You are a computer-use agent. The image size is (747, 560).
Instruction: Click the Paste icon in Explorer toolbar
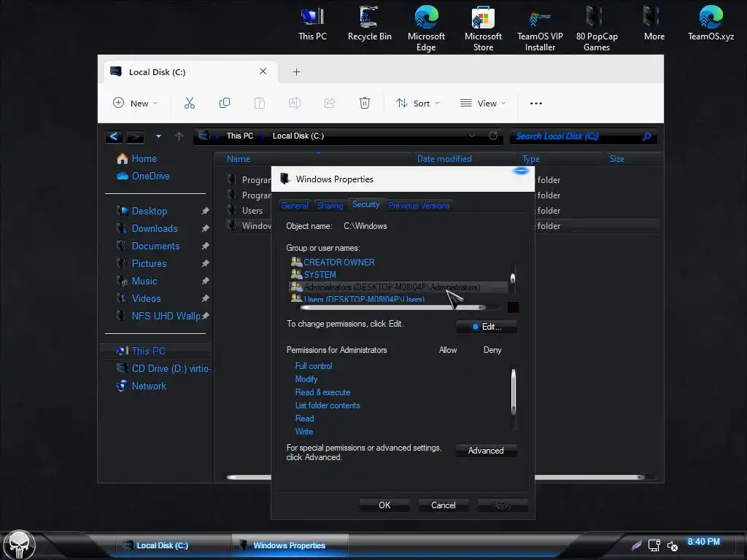[259, 103]
